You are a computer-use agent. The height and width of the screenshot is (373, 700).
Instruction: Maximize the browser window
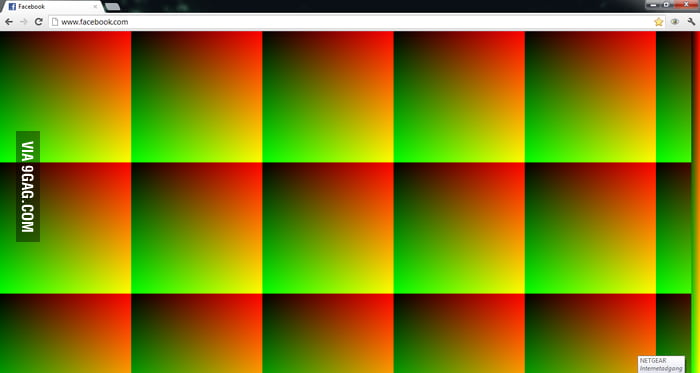pos(667,4)
